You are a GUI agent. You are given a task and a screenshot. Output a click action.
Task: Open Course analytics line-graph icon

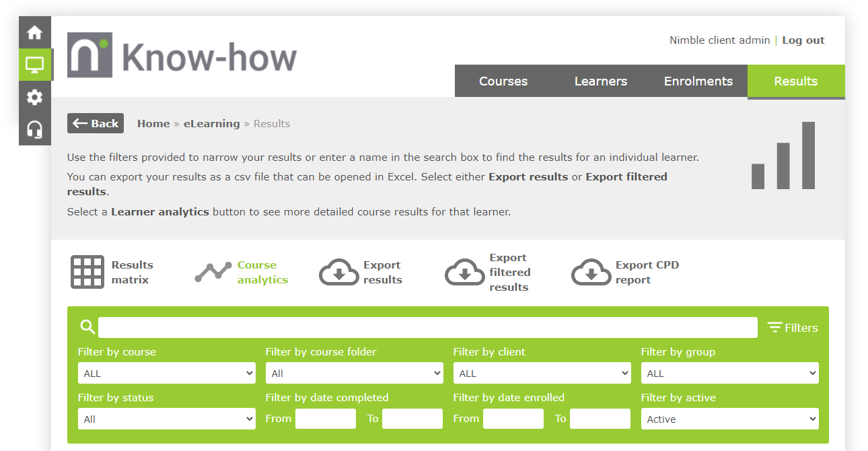213,272
